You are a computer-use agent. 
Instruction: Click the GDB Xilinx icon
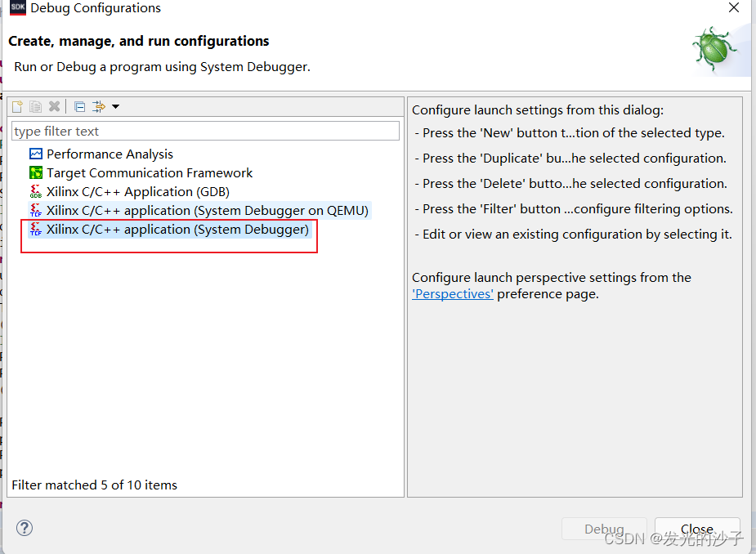(x=36, y=191)
